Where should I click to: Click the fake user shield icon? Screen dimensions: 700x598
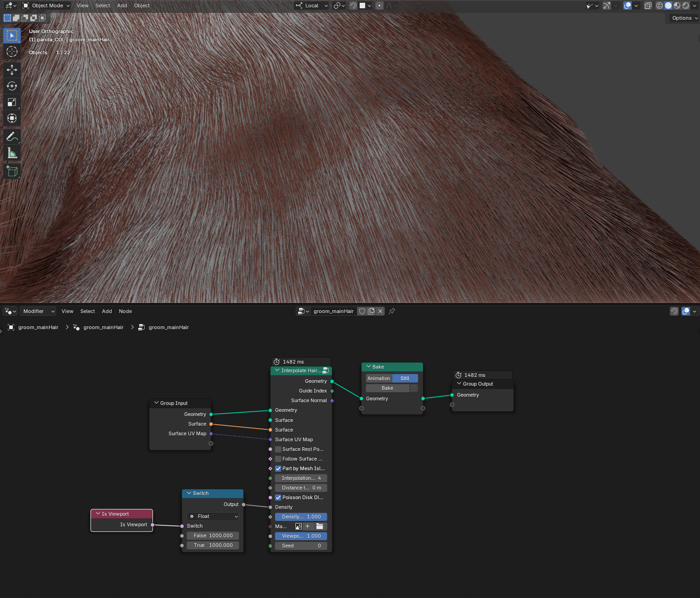coord(362,311)
